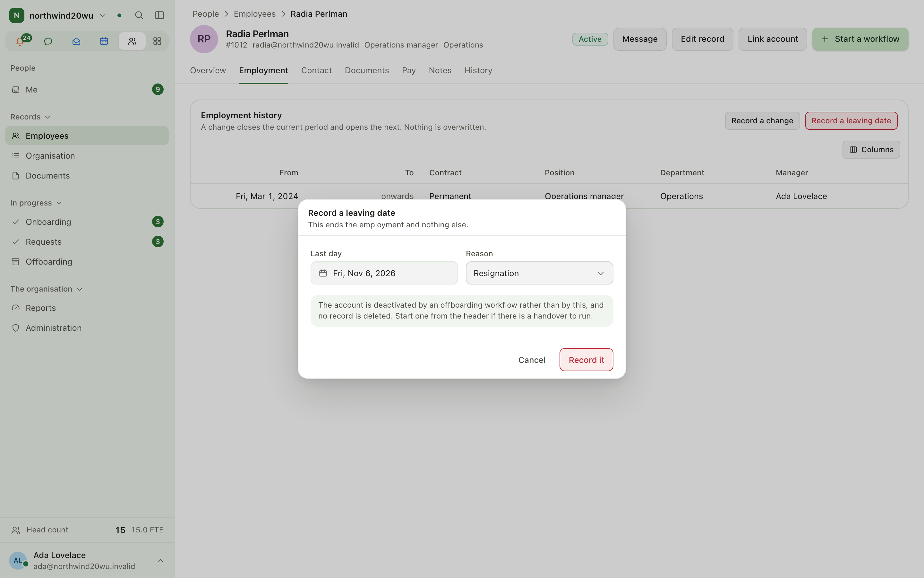Click the Message button
Image resolution: width=924 pixels, height=578 pixels.
tap(639, 39)
